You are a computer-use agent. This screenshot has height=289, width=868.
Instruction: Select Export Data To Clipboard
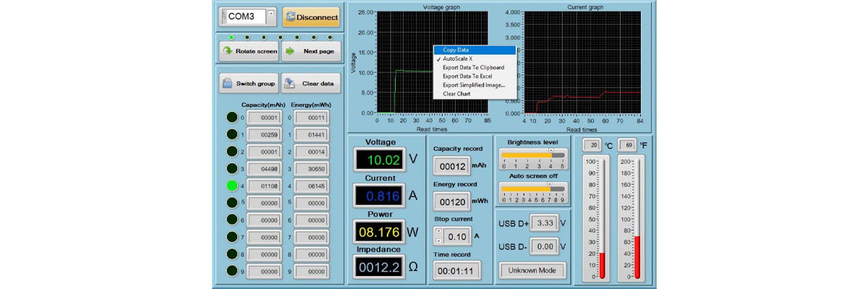point(475,67)
